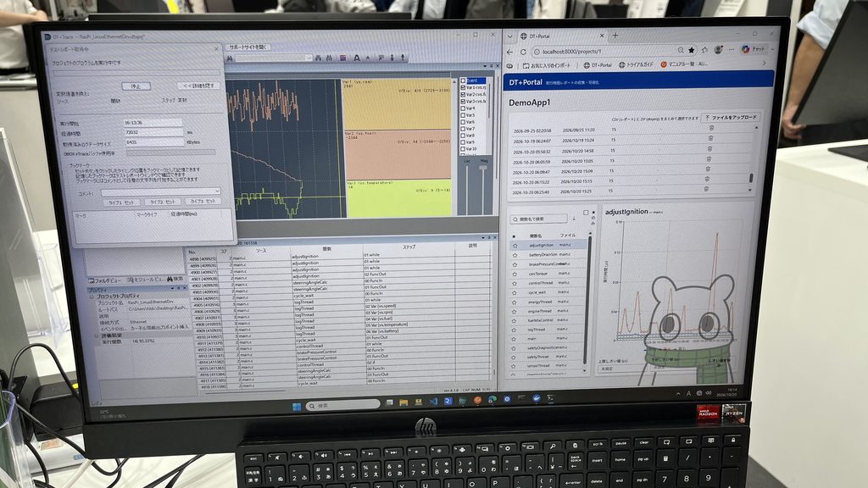Check Var5 in the variable list
Screen dimensions: 868x488
pyautogui.click(x=464, y=115)
